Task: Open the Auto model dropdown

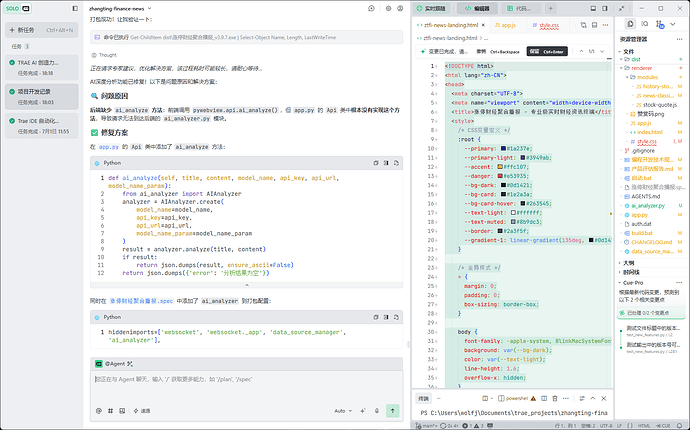Action: pos(343,411)
